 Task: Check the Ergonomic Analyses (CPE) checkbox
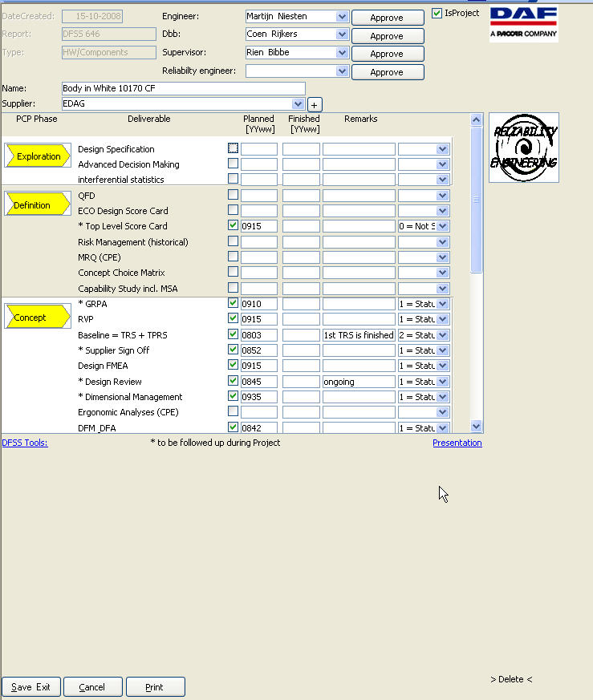tap(233, 411)
